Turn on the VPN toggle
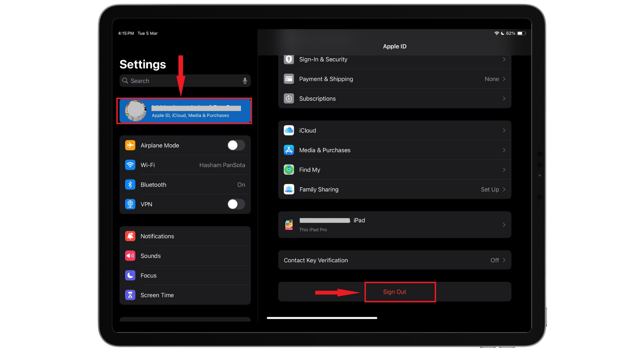Image resolution: width=644 pixels, height=351 pixels. click(236, 204)
